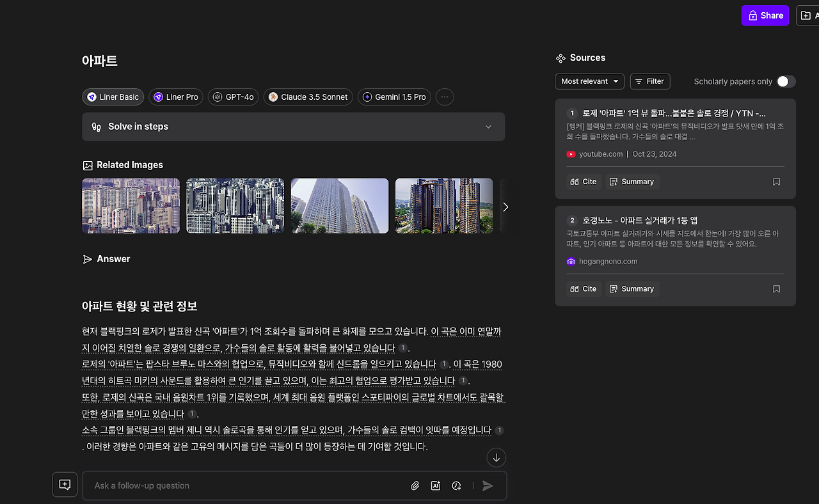The height and width of the screenshot is (504, 819).
Task: Click the add-to-folder icon beside Share
Action: pyautogui.click(x=807, y=15)
